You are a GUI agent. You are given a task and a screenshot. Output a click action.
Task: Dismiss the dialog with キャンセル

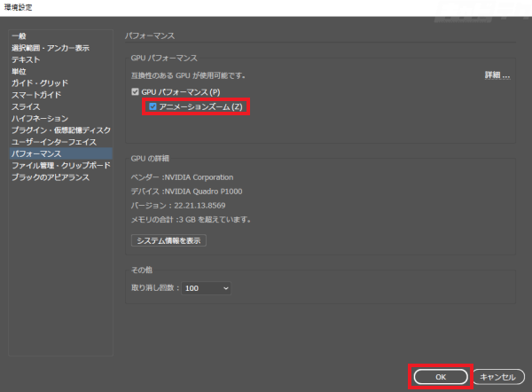tap(498, 377)
